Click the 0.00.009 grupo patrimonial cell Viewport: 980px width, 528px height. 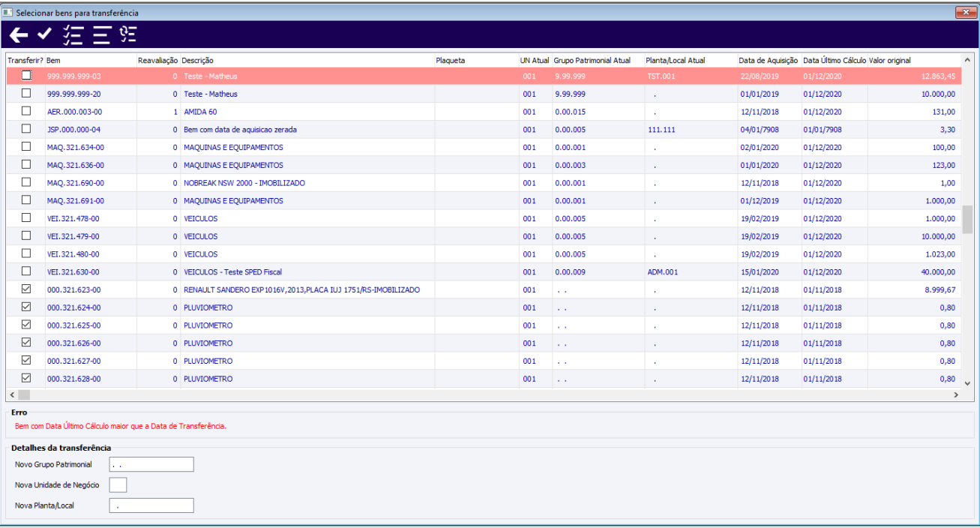pyautogui.click(x=598, y=272)
